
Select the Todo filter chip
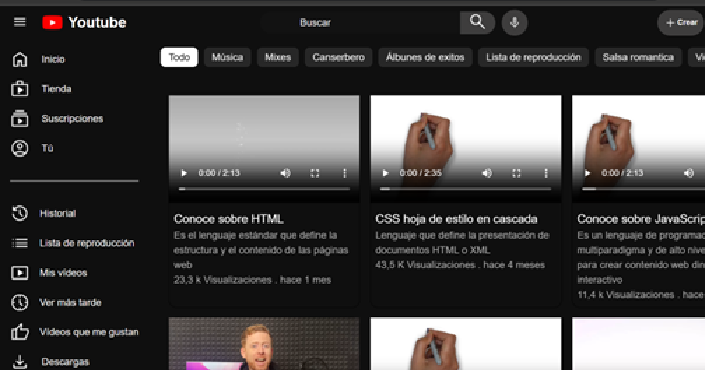pyautogui.click(x=179, y=58)
